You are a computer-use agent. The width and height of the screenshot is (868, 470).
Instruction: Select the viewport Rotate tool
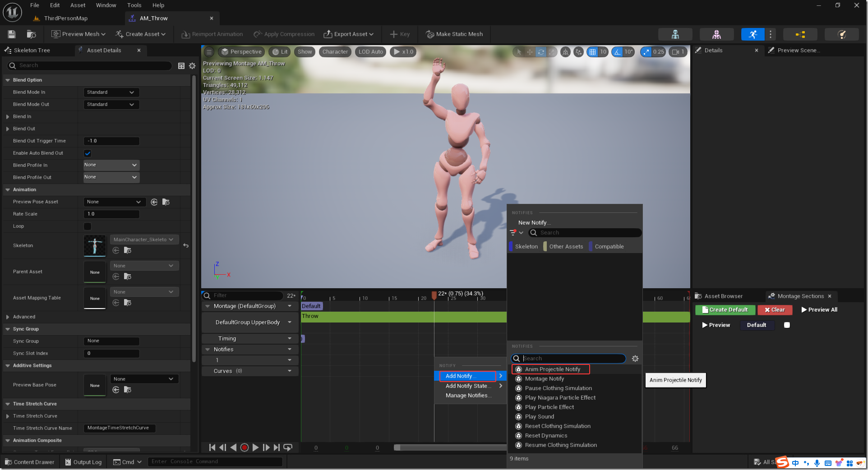click(540, 52)
